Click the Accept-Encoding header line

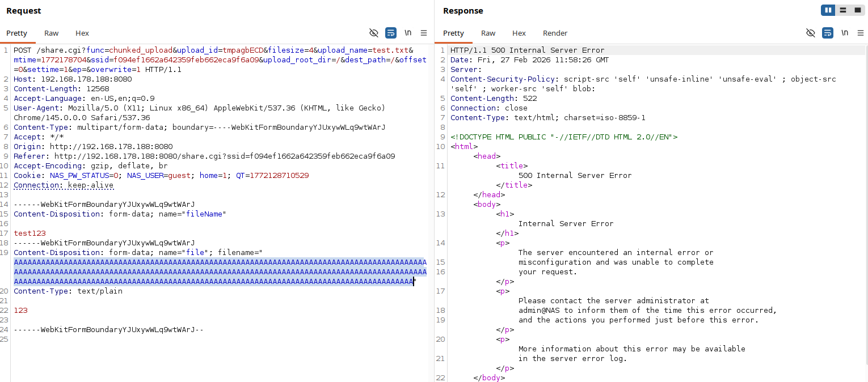click(x=91, y=165)
